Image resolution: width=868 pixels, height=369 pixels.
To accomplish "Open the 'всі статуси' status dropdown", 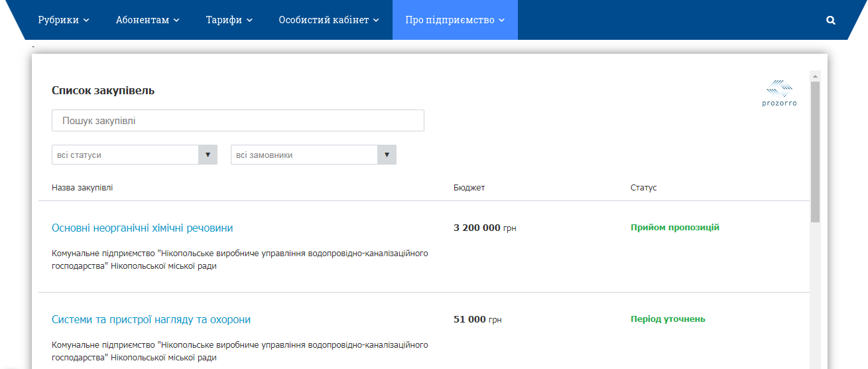I will (134, 155).
